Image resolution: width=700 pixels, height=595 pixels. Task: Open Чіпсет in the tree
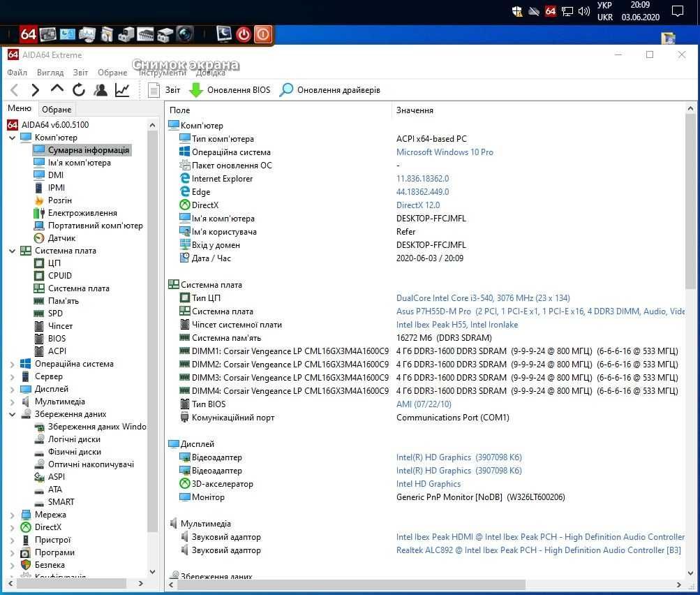point(60,325)
